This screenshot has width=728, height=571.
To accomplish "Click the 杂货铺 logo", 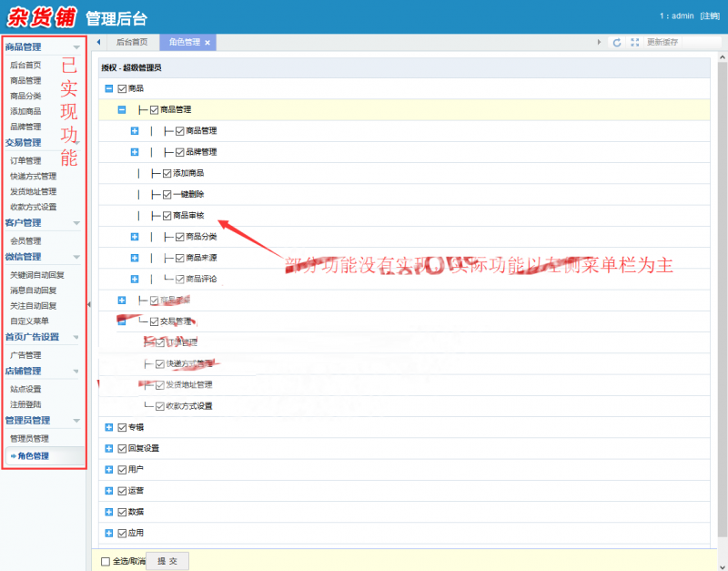I will [x=41, y=17].
